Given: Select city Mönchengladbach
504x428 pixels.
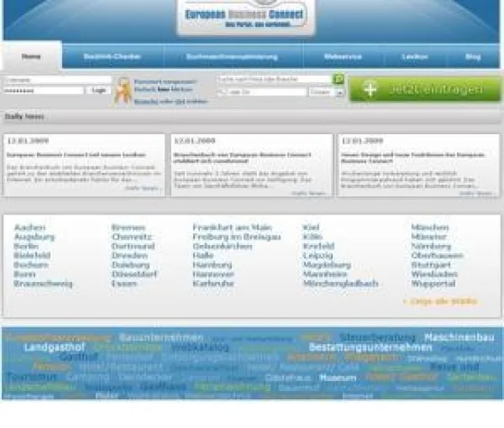Looking at the screenshot, I should point(341,284).
